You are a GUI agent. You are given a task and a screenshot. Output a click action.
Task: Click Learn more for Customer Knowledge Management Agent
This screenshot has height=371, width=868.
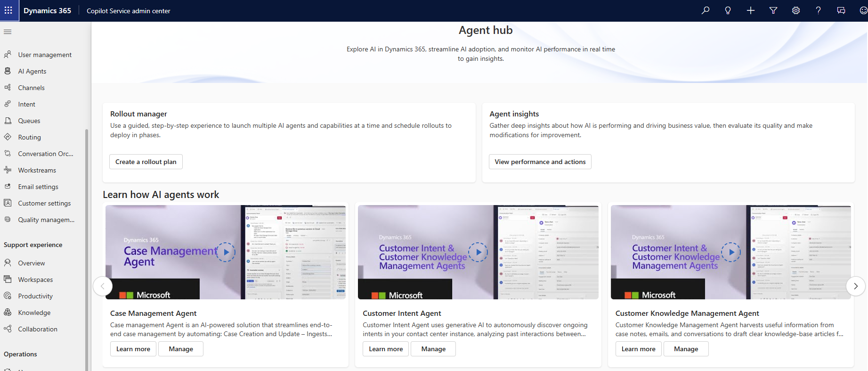coord(639,349)
